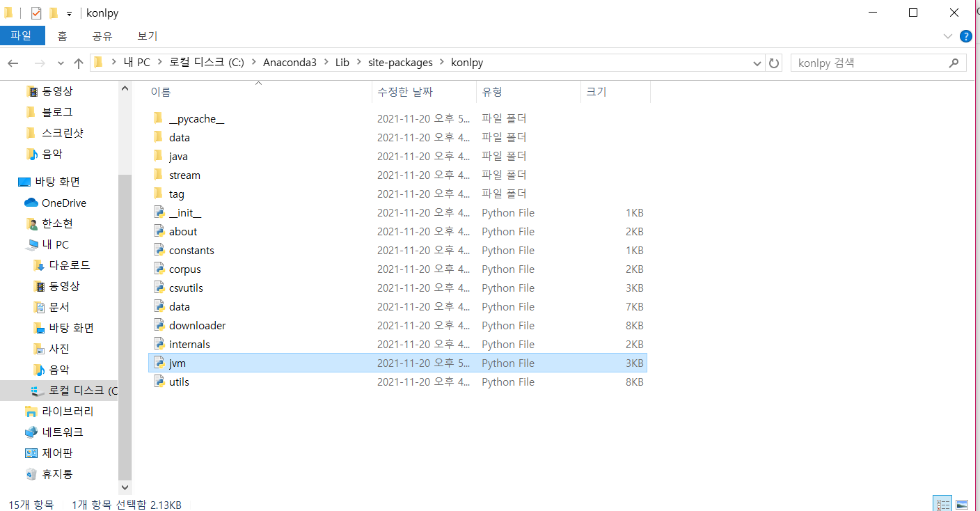This screenshot has width=980, height=511.
Task: Select the utils Python file icon
Action: [x=159, y=382]
